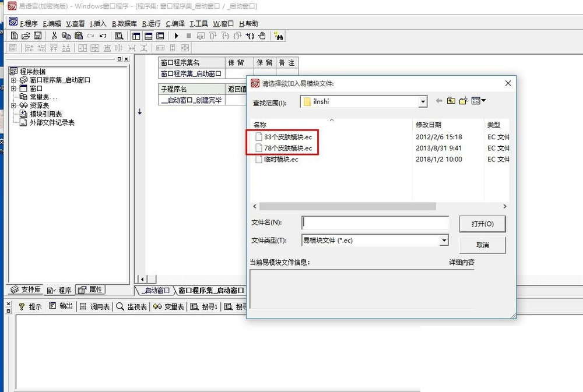This screenshot has width=583, height=392.
Task: Open the T.工具 menu
Action: pos(199,24)
